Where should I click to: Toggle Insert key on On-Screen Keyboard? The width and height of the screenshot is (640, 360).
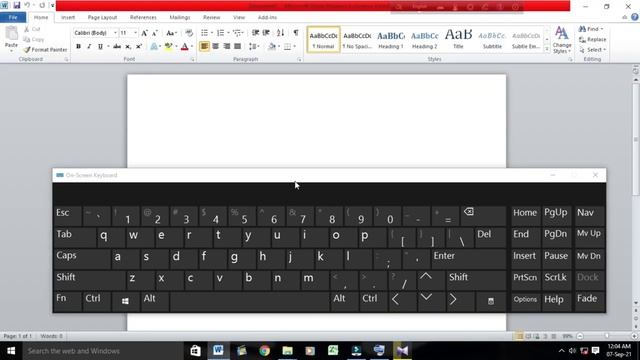pos(525,258)
